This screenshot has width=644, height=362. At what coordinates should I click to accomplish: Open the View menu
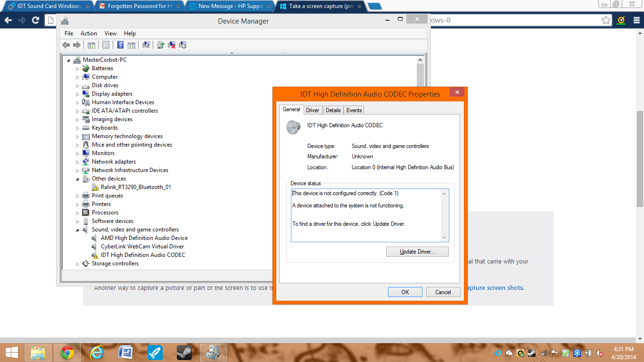110,33
